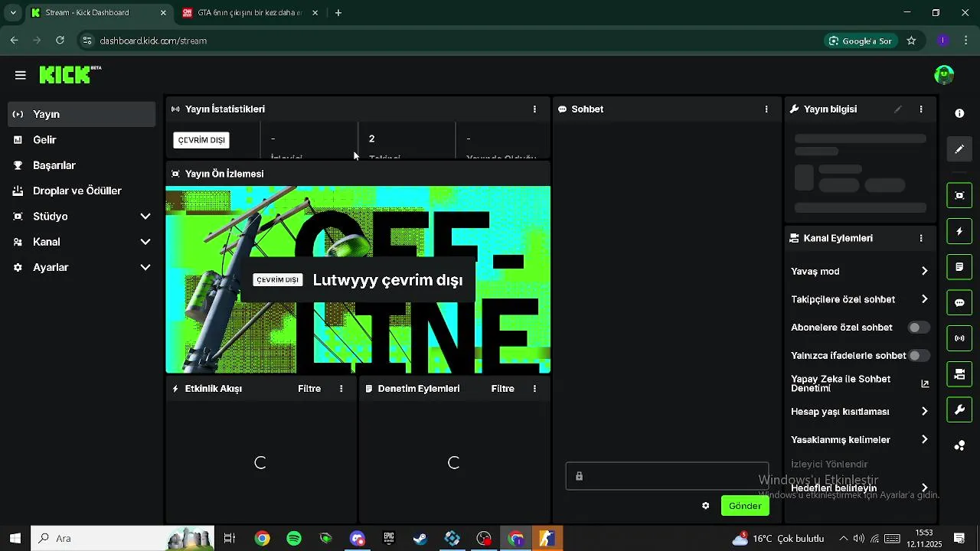Switch to Stream - Kick Dashboard tab
980x551 pixels.
(x=98, y=13)
